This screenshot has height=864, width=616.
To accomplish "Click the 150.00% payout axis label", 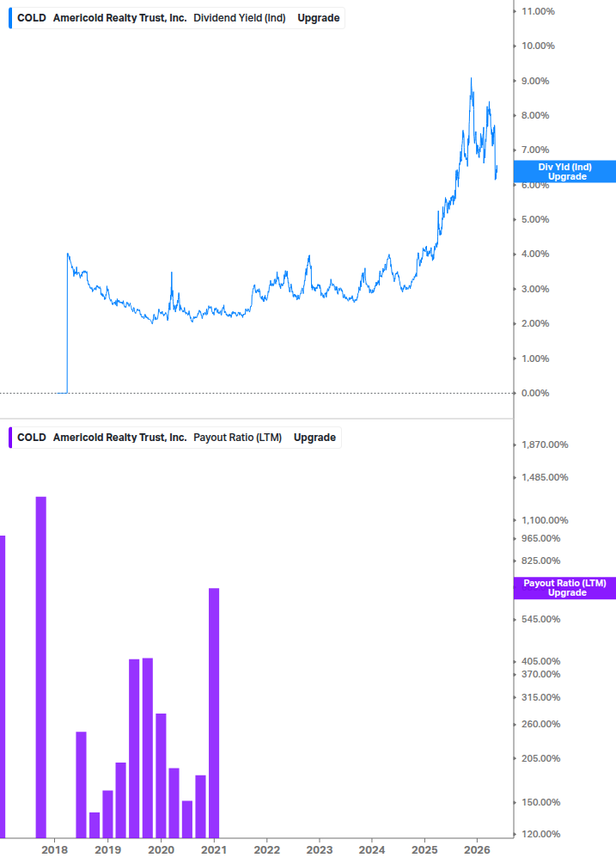I will coord(540,802).
